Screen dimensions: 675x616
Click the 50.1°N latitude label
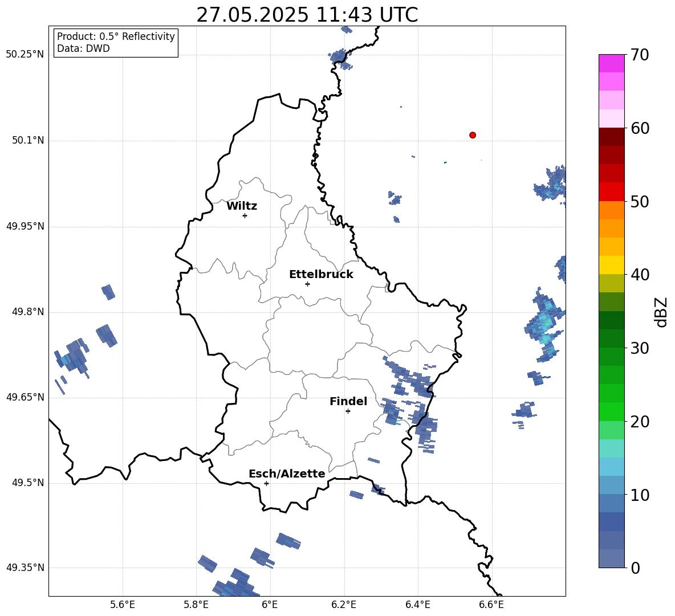29,140
